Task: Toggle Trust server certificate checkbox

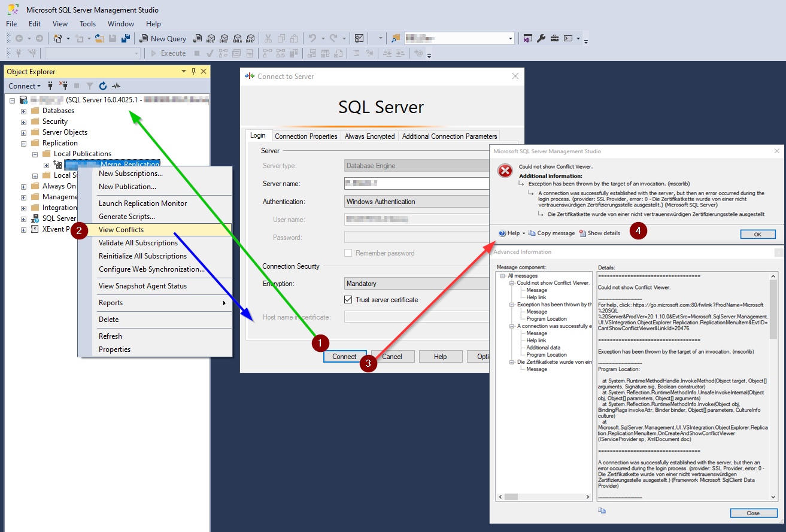Action: pyautogui.click(x=348, y=300)
